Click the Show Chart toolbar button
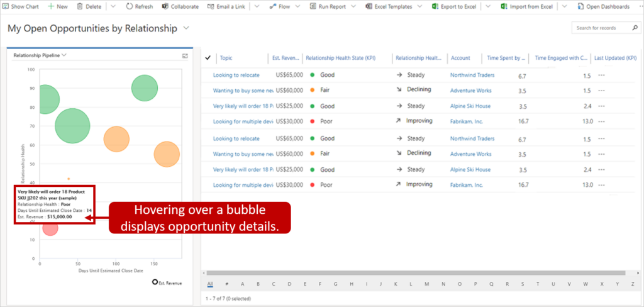Image resolution: width=644 pixels, height=307 pixels. coord(21,6)
